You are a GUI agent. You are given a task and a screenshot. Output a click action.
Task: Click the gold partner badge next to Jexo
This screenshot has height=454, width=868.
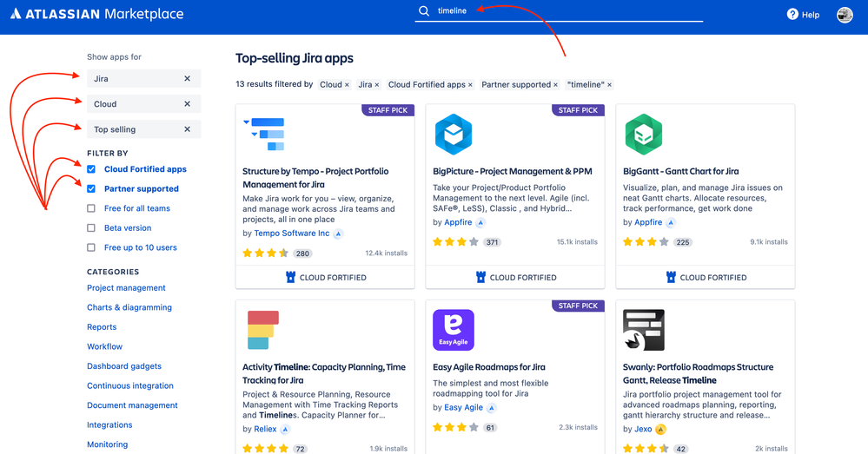[x=660, y=430]
